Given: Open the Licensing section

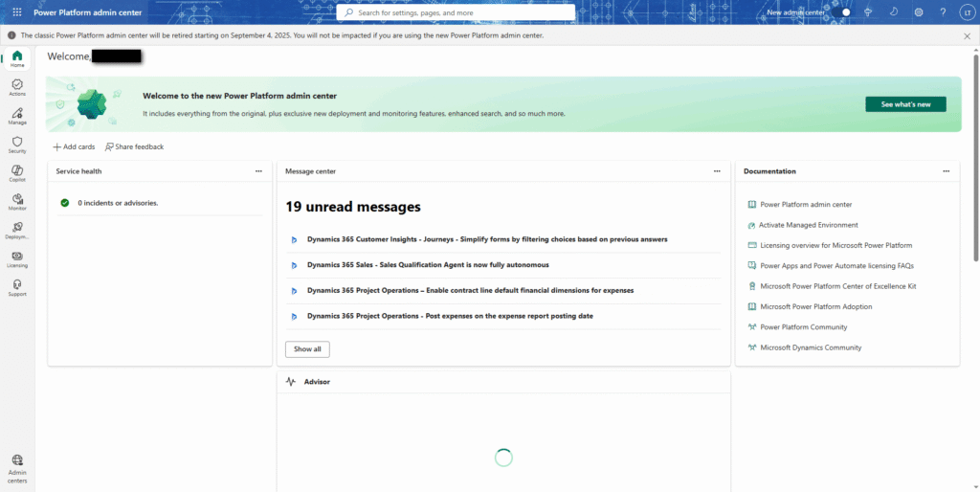Looking at the screenshot, I should pos(17,258).
